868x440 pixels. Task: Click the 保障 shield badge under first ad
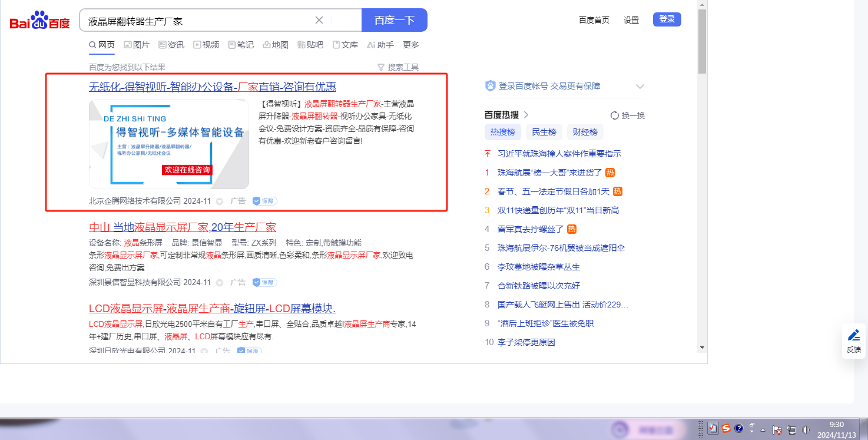point(264,201)
